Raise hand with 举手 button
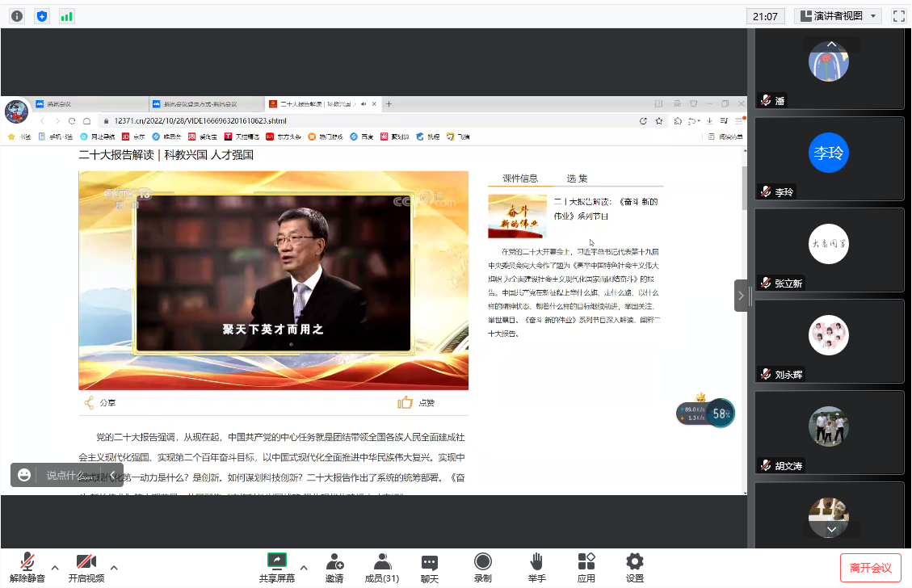This screenshot has height=588, width=912. (x=536, y=567)
